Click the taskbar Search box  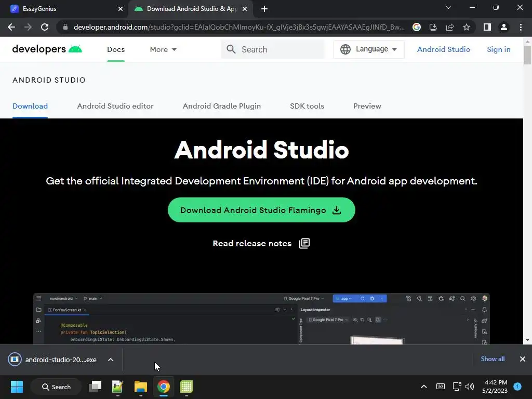click(x=56, y=387)
